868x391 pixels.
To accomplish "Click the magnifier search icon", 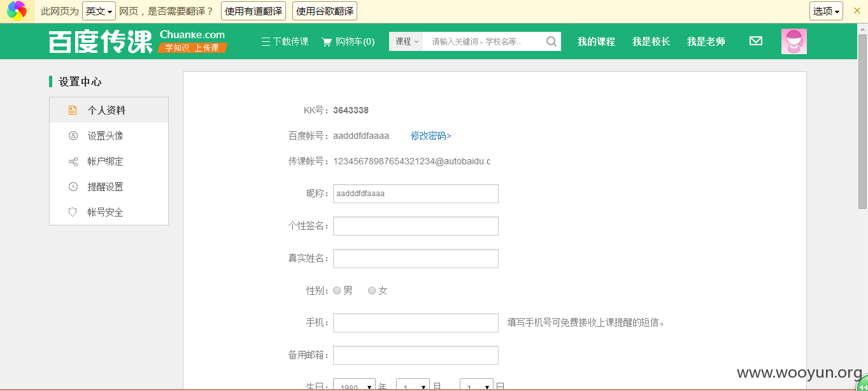I will tap(551, 41).
